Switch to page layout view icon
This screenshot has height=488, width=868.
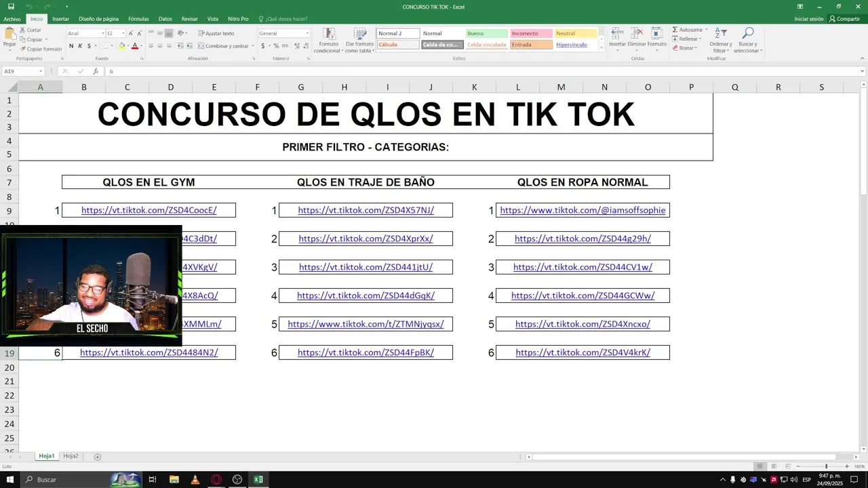tap(774, 466)
